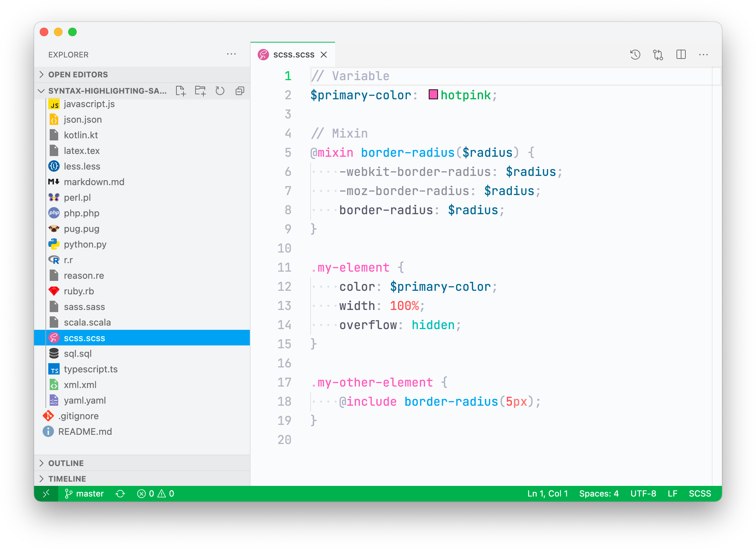The image size is (756, 549).
Task: Split the editor into two panes
Action: pyautogui.click(x=681, y=54)
